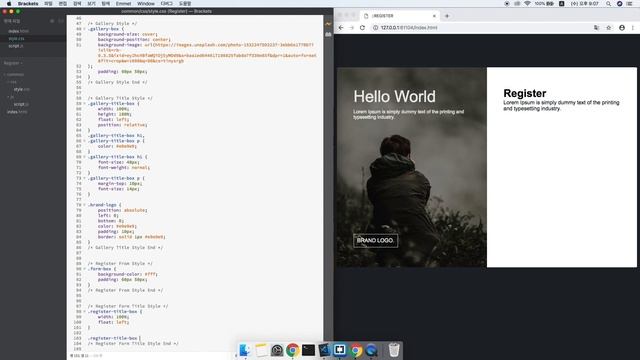640x360 pixels.
Task: Open the Apple menu
Action: (9, 4)
